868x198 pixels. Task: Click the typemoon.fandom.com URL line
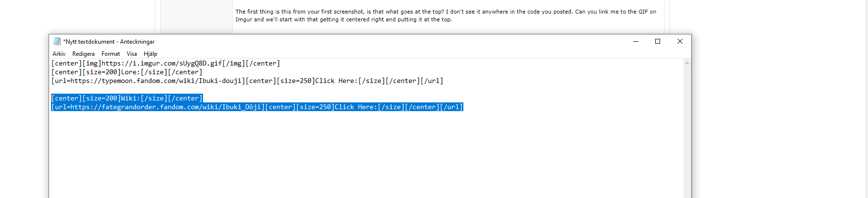point(247,81)
